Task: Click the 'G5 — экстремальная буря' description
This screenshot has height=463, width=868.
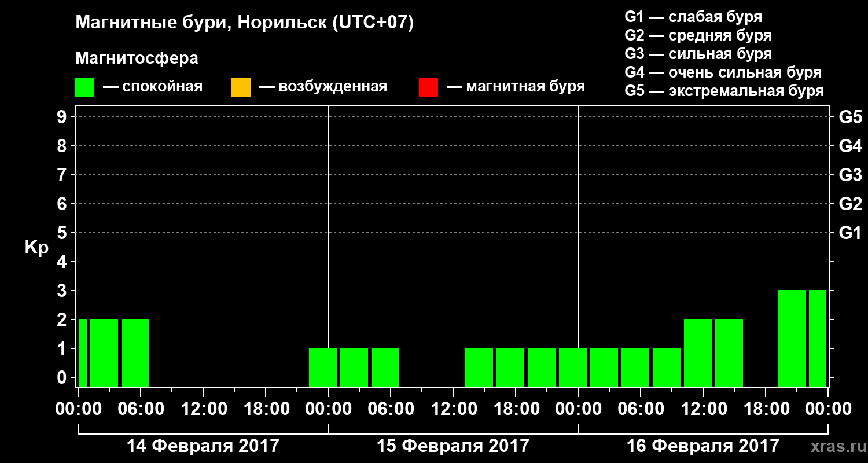Action: (x=724, y=91)
